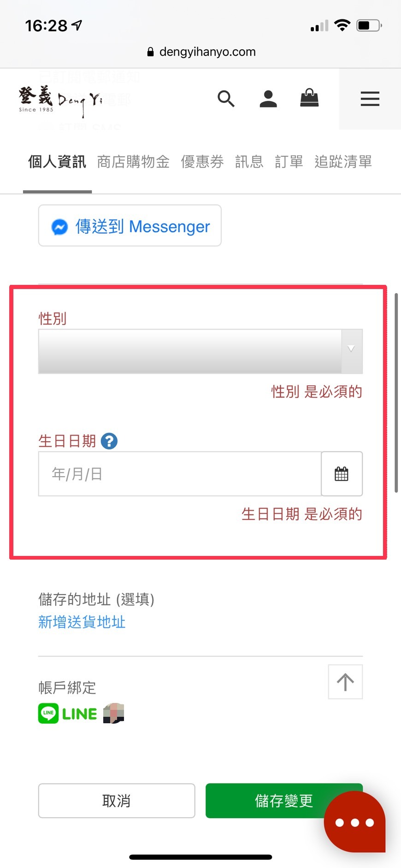Click the gender dropdown arrow
This screenshot has width=401, height=868.
351,349
